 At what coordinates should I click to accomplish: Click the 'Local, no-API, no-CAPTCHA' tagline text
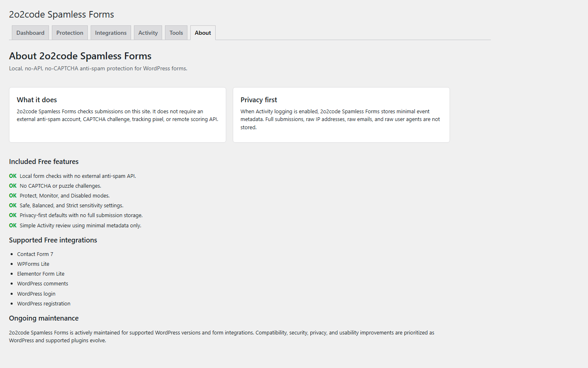(98, 68)
